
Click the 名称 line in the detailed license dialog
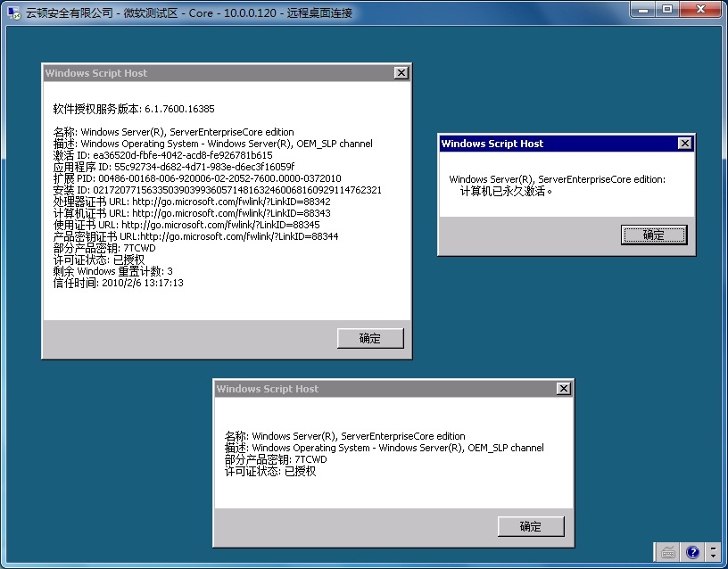174,132
